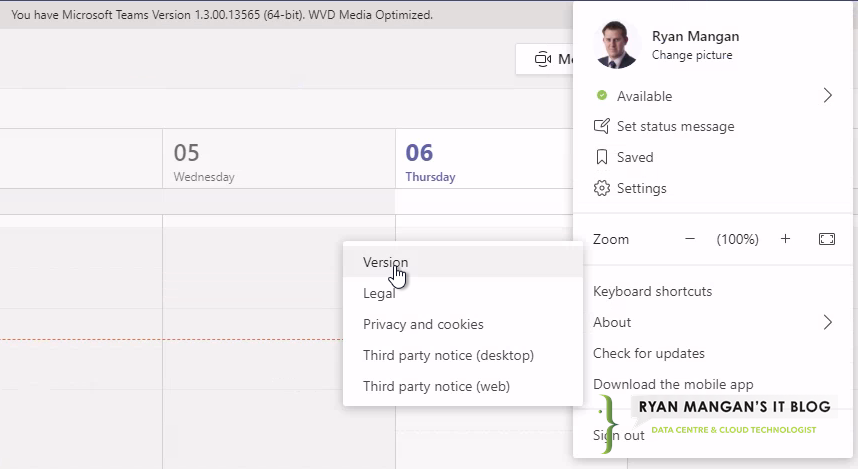Screen dimensions: 858x469
Task: Open Privacy and cookies entry
Action: [x=462, y=324]
